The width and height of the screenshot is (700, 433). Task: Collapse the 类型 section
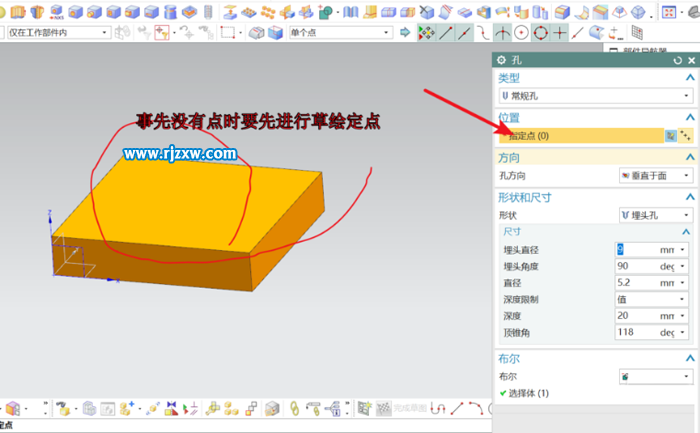(690, 78)
